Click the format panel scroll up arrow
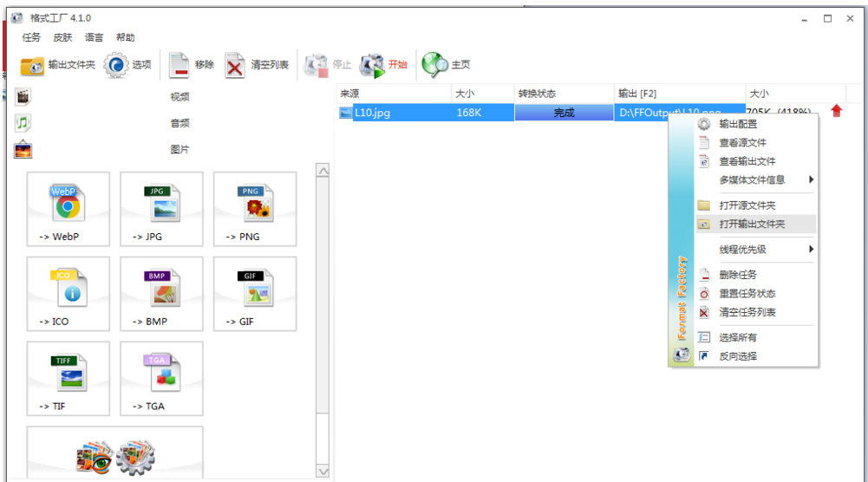868x482 pixels. tap(323, 171)
